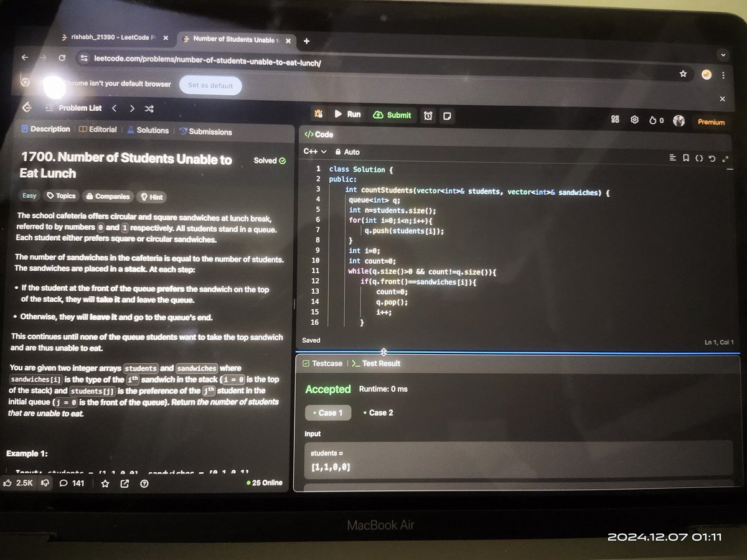Pick a random problem with shuffle icon
This screenshot has height=560, width=747.
coord(149,108)
